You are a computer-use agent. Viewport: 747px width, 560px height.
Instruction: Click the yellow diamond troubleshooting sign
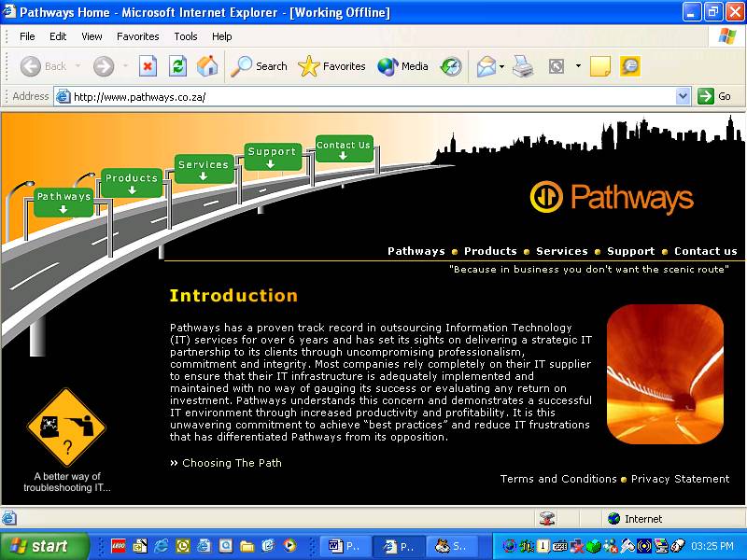coord(66,427)
